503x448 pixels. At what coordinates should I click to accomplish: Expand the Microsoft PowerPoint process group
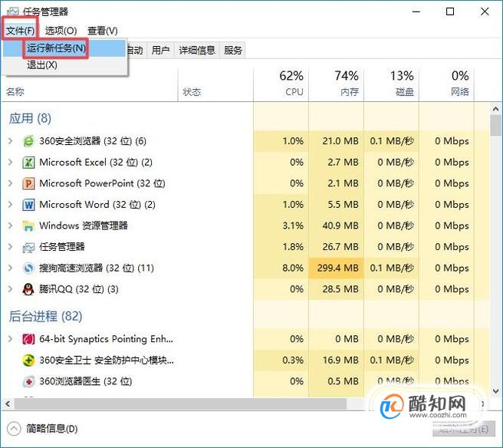[11, 183]
